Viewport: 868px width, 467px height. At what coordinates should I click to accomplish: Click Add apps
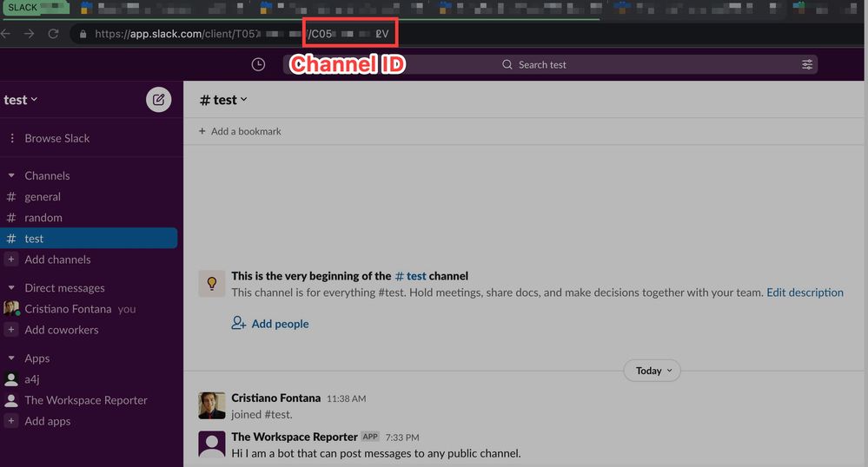click(48, 421)
